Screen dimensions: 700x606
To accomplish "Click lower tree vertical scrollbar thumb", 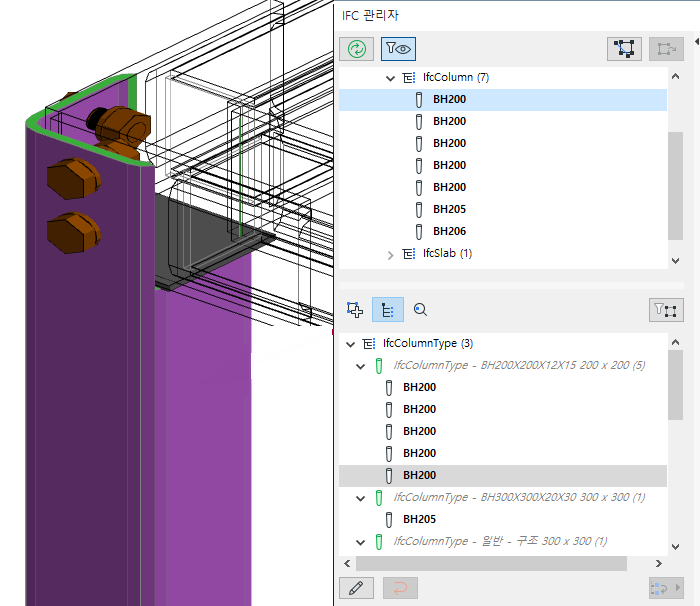I will [675, 385].
